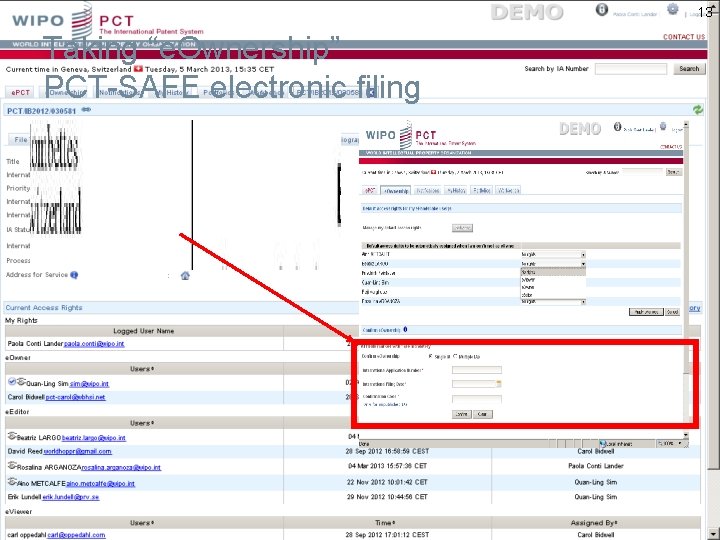720x540 pixels.
Task: Sort eEditor table by Users column
Action: pos(141,423)
